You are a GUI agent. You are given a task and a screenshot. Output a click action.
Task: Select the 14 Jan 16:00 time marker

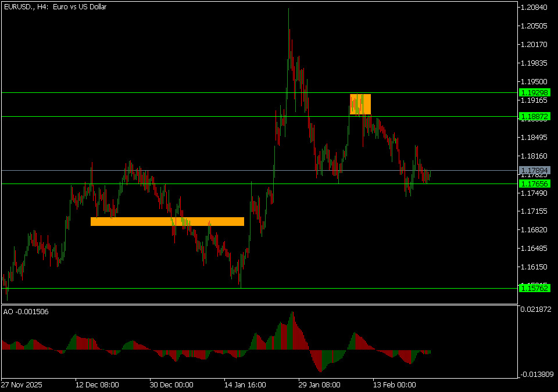pos(245,384)
